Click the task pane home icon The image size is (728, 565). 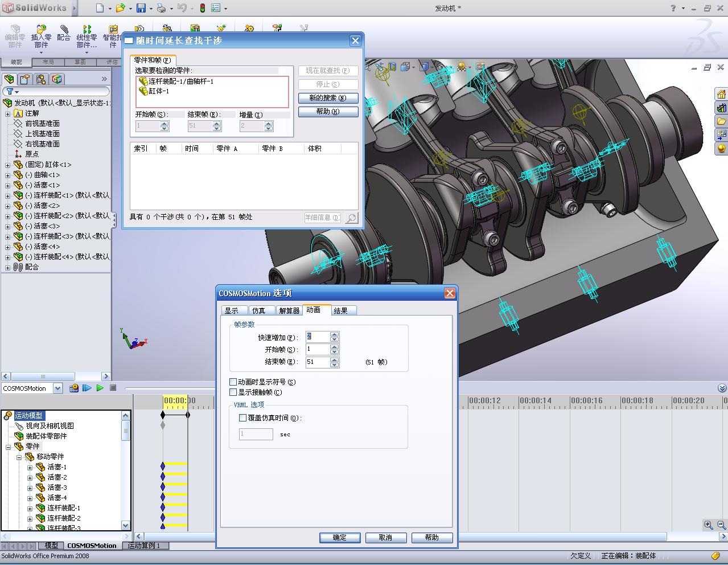click(721, 94)
